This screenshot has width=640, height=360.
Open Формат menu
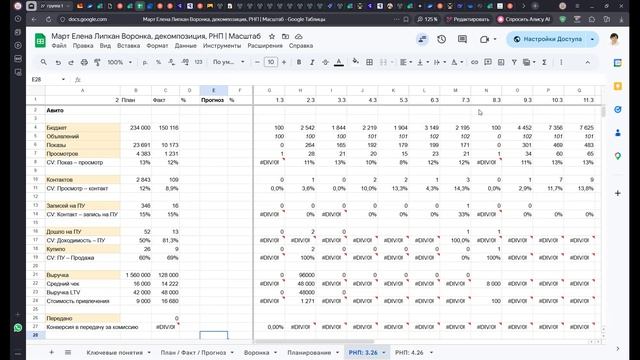coord(157,46)
